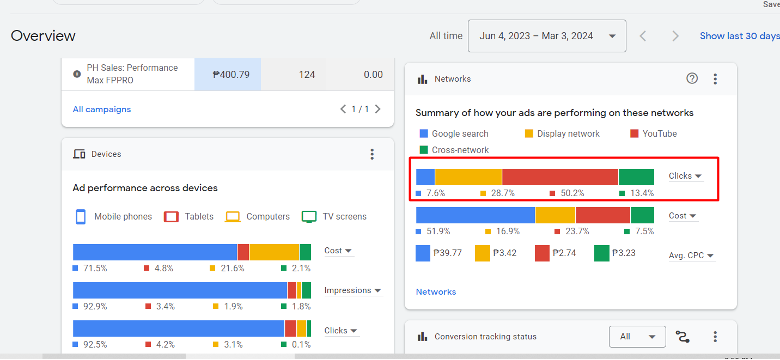The width and height of the screenshot is (780, 360).
Task: Expand the Impressions dropdown in Devices
Action: click(x=353, y=290)
